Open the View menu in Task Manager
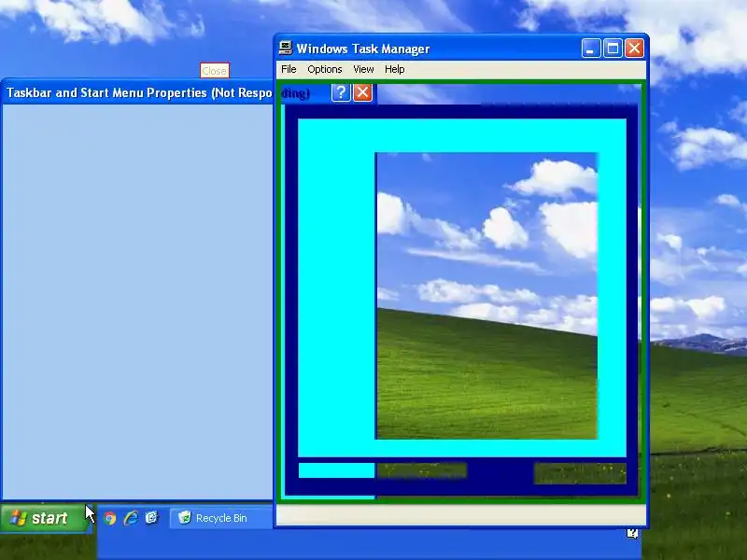The width and height of the screenshot is (747, 560). (363, 69)
